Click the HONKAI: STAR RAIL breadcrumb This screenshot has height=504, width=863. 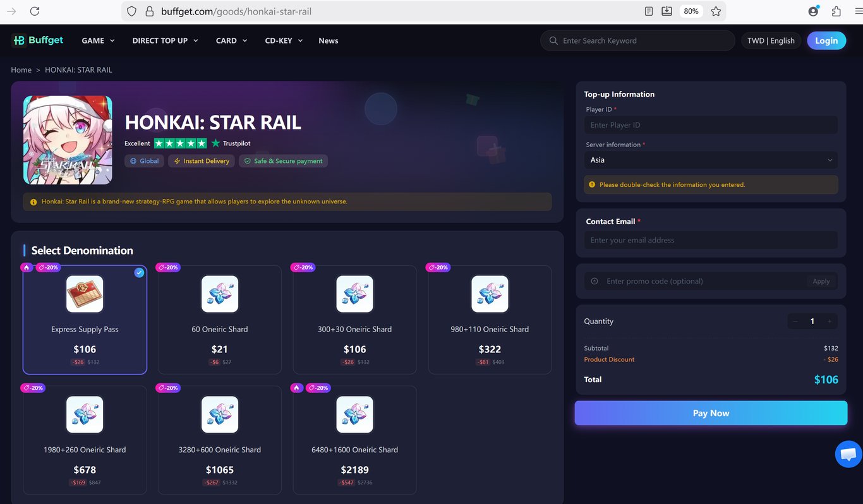pyautogui.click(x=78, y=69)
